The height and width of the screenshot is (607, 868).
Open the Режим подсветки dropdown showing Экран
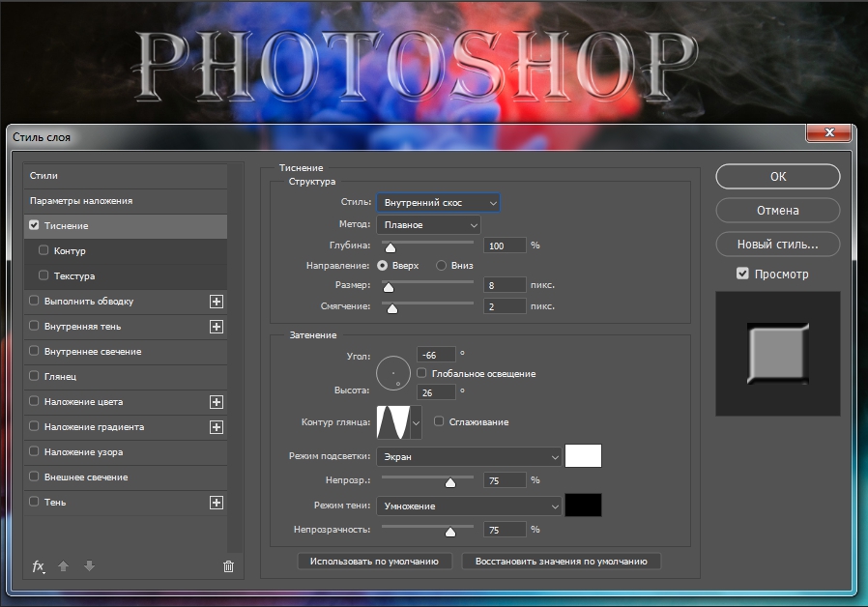[469, 456]
